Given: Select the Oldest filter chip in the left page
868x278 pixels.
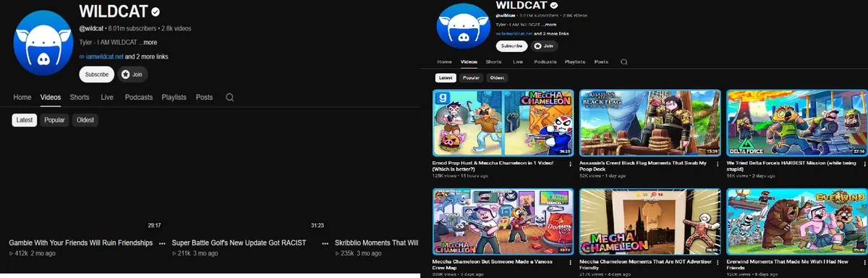Looking at the screenshot, I should point(85,120).
